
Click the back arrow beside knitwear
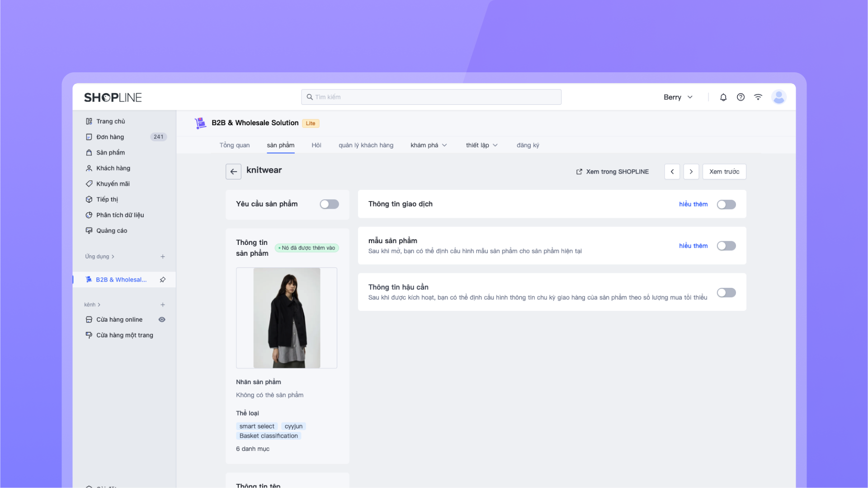tap(233, 172)
